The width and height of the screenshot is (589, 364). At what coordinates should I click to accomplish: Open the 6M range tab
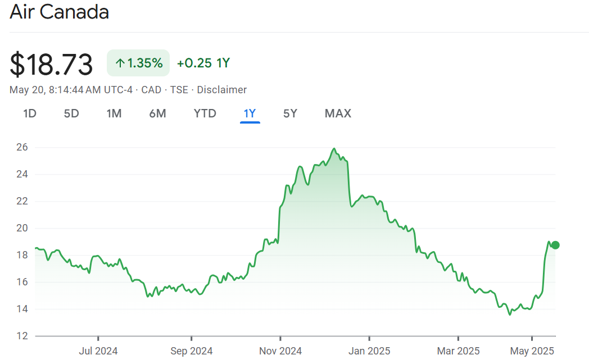pyautogui.click(x=157, y=113)
